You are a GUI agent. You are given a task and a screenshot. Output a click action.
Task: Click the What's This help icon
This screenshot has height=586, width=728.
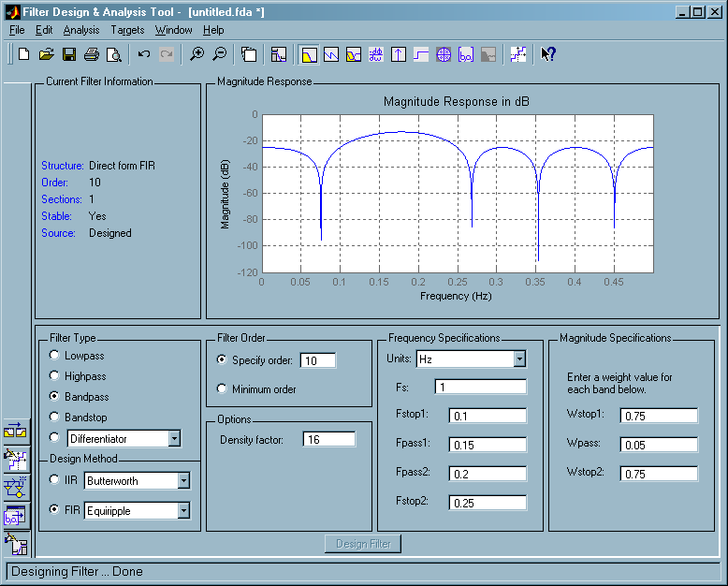[548, 54]
